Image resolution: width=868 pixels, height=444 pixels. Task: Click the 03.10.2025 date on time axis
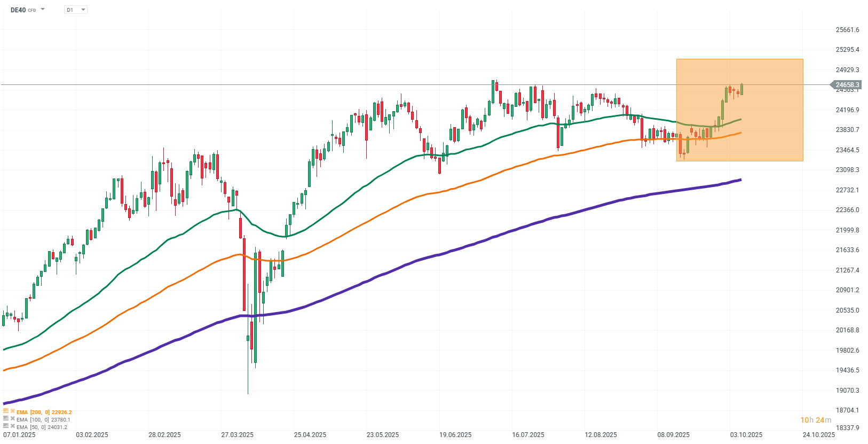[746, 435]
